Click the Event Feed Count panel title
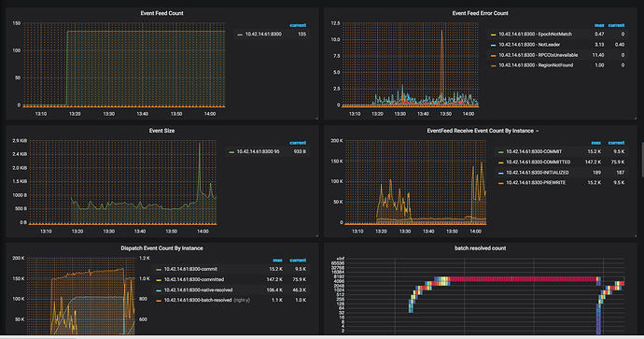 (x=161, y=13)
